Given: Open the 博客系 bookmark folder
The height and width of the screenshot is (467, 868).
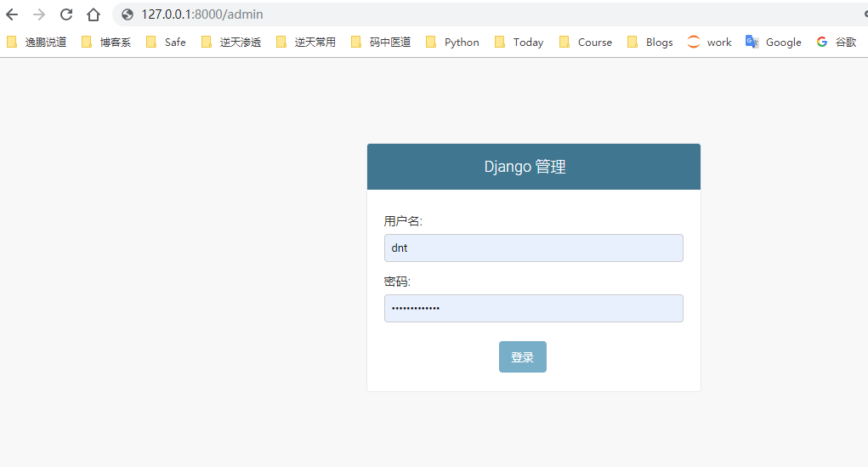Looking at the screenshot, I should (x=106, y=42).
